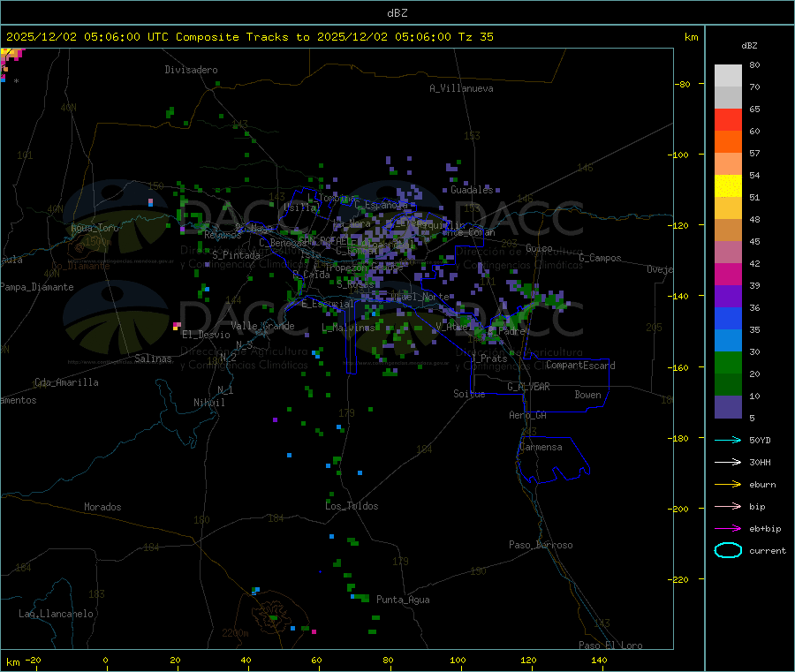Click the El_Desvio label
The width and height of the screenshot is (795, 672).
coord(206,335)
